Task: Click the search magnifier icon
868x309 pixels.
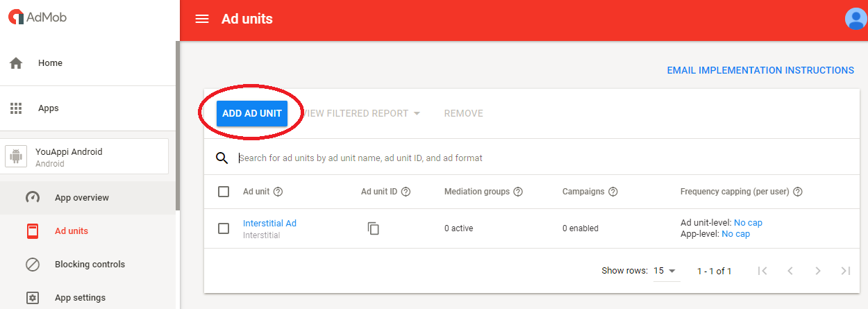Action: (x=222, y=158)
